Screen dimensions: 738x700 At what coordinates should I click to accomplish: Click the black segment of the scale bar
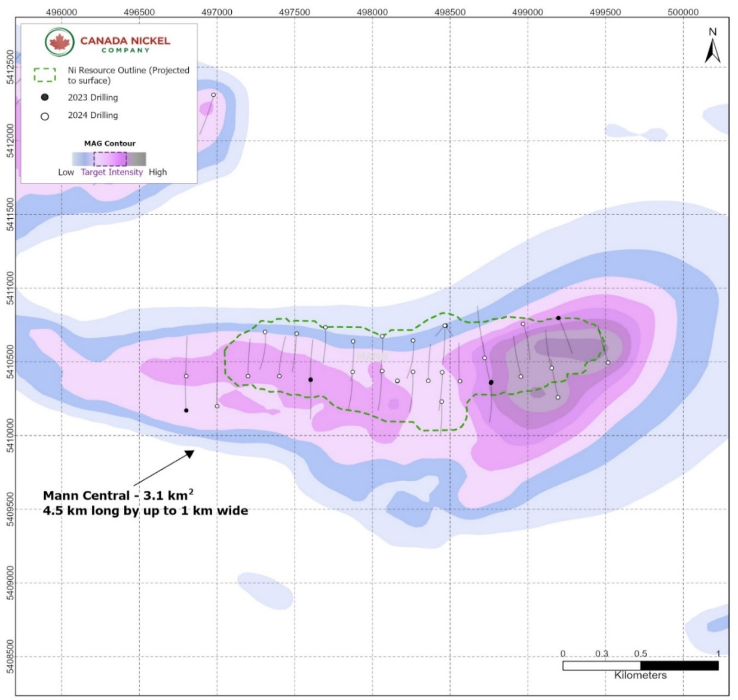[x=679, y=665]
